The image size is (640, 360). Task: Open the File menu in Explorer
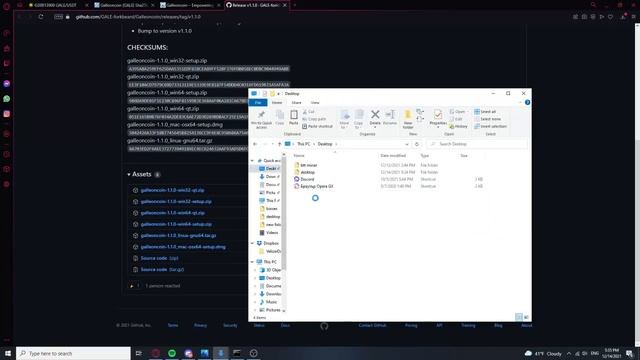coord(258,103)
